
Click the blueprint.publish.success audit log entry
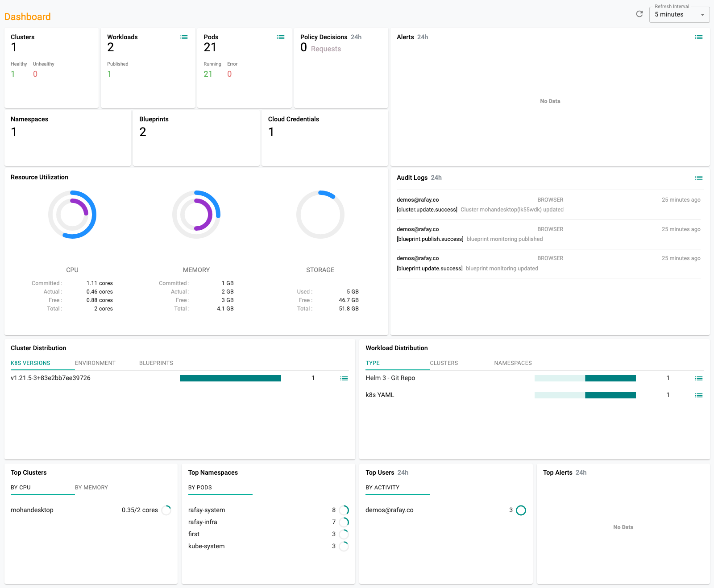[x=548, y=234]
